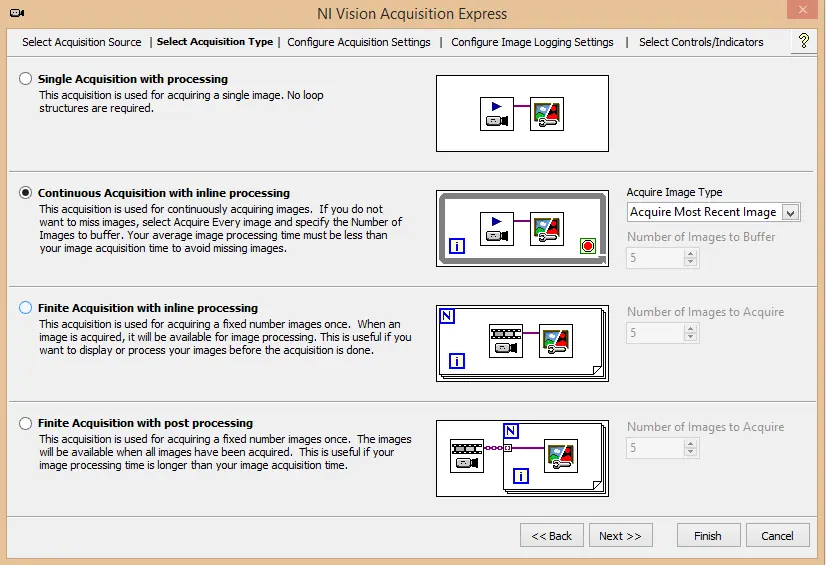Increment Number of Images to Acquire for inline processing
Screen dimensions: 826x565
click(x=691, y=329)
